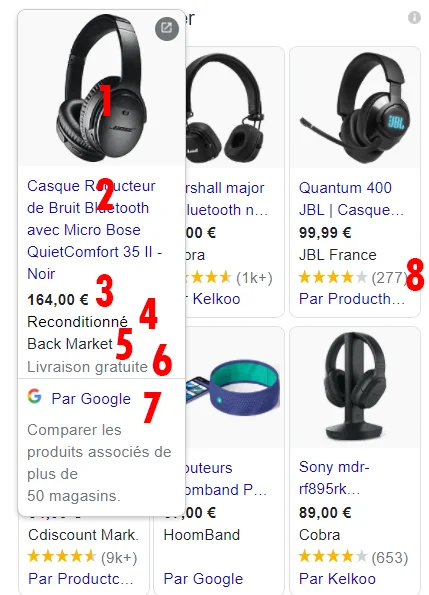Click the Par Productc... link under Cdiscount

point(81,578)
